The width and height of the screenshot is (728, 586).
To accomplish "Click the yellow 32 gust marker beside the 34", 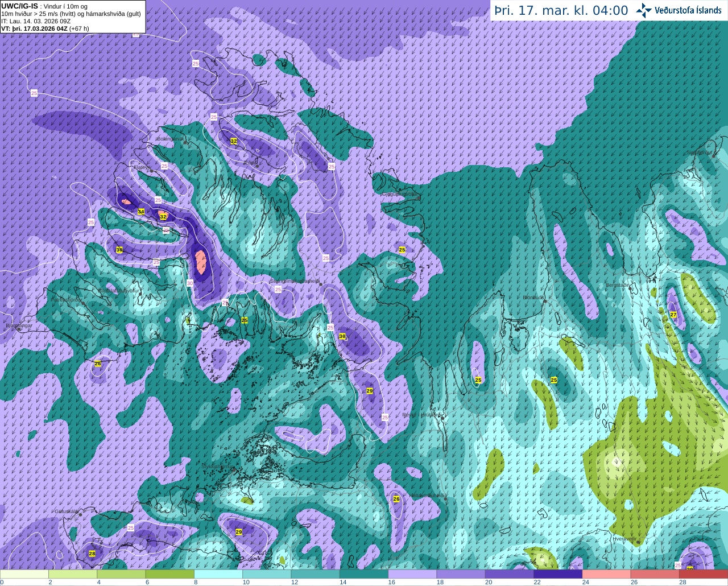I will pyautogui.click(x=163, y=217).
